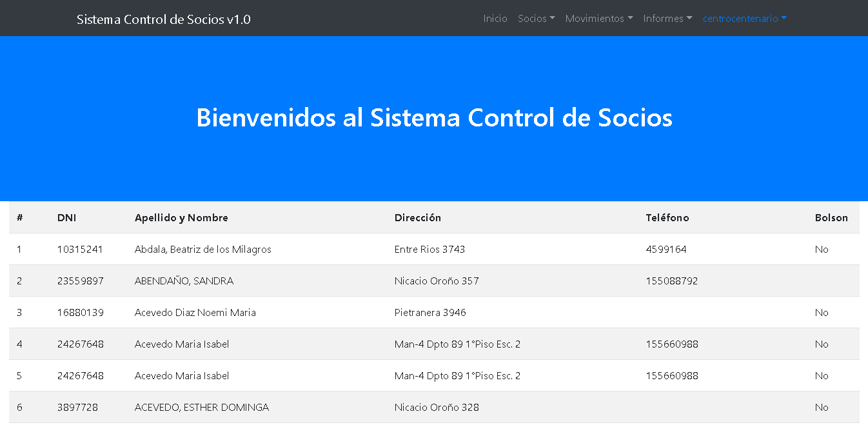
Task: Open the centrocentenario user menu
Action: point(744,19)
